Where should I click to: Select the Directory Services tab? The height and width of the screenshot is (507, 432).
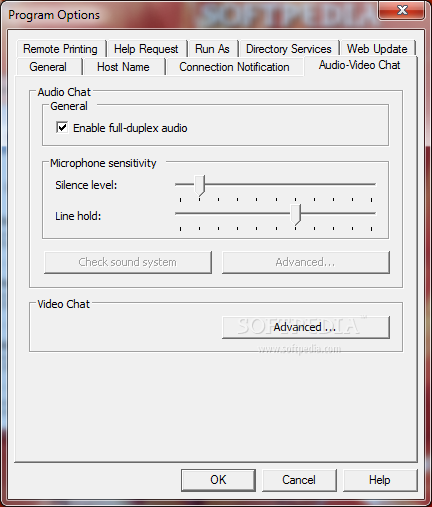pyautogui.click(x=289, y=49)
